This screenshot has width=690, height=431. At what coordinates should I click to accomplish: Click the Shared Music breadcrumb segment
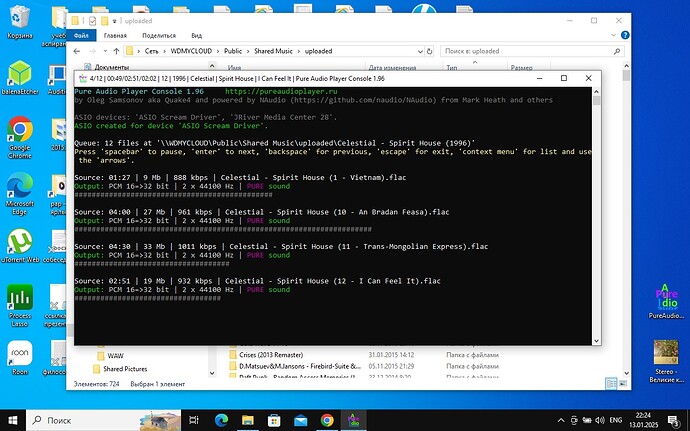coord(273,51)
